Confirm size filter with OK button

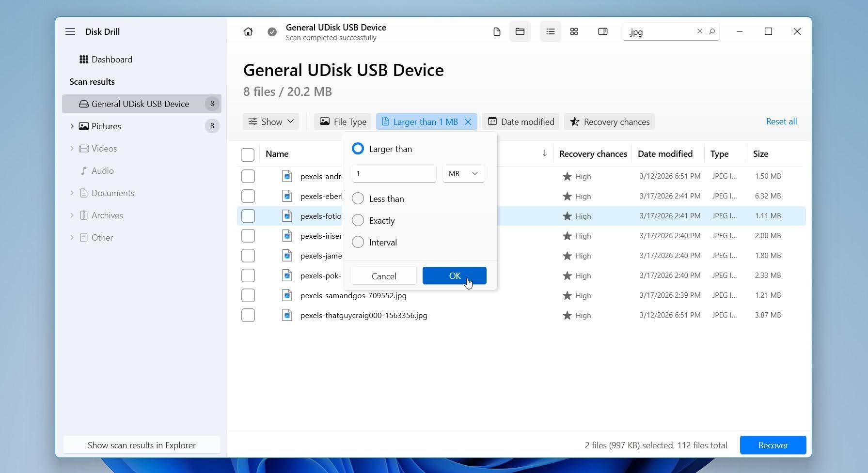(455, 275)
